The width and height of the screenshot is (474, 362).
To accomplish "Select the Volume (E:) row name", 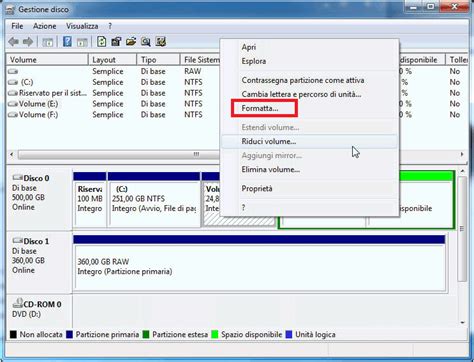I will pyautogui.click(x=38, y=104).
